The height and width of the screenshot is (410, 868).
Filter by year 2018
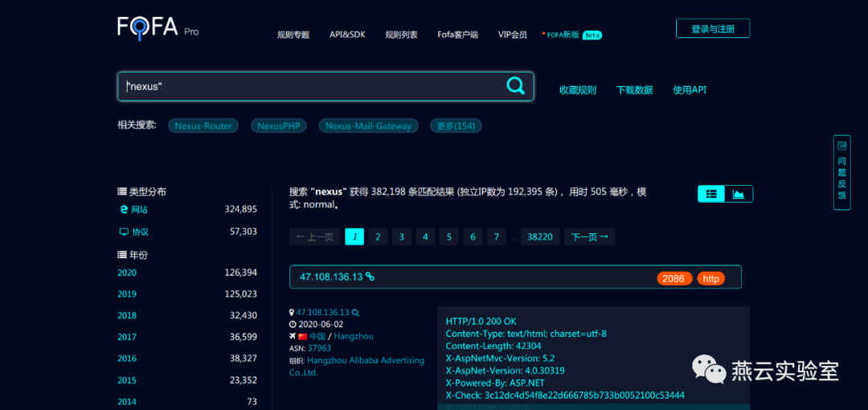(127, 315)
